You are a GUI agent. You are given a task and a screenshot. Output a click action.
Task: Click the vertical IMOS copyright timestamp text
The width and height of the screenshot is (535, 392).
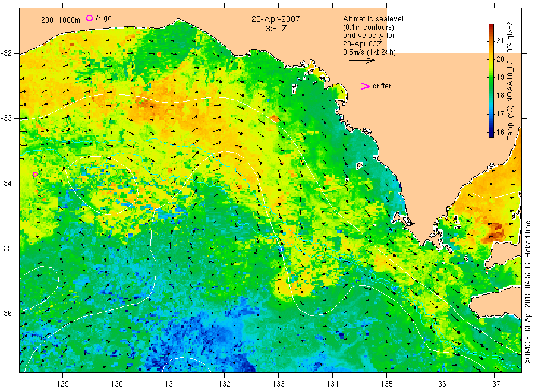tap(528, 292)
